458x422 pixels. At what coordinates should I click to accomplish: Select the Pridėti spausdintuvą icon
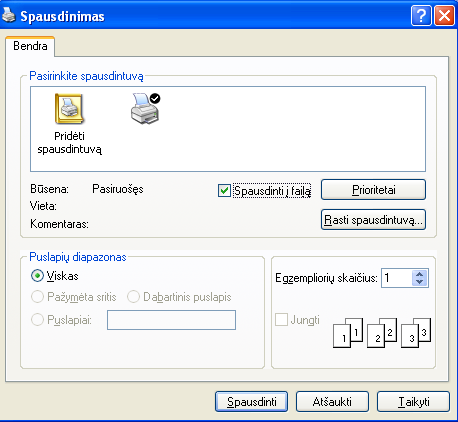tap(69, 109)
